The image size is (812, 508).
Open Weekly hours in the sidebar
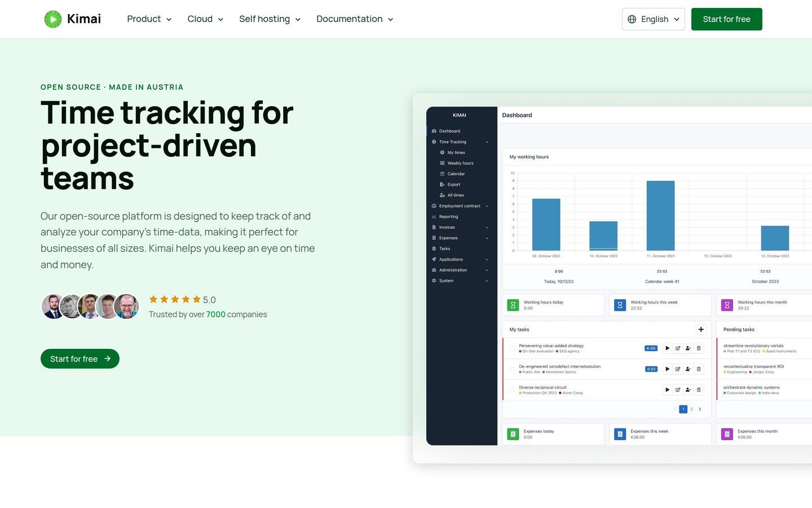460,163
